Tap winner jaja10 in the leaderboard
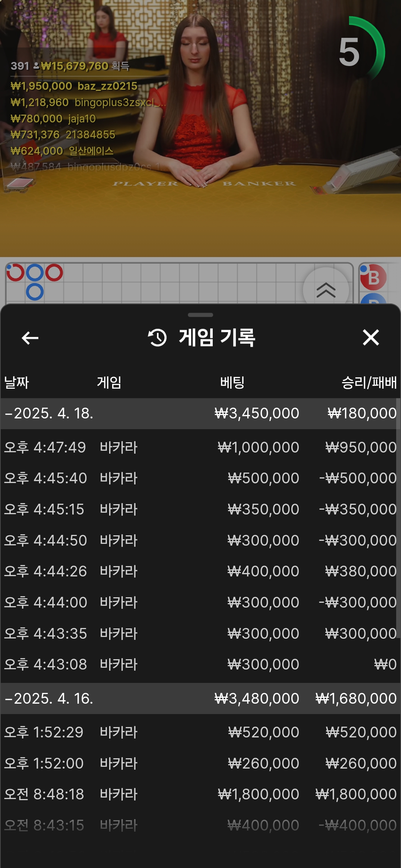401x868 pixels. [53, 119]
